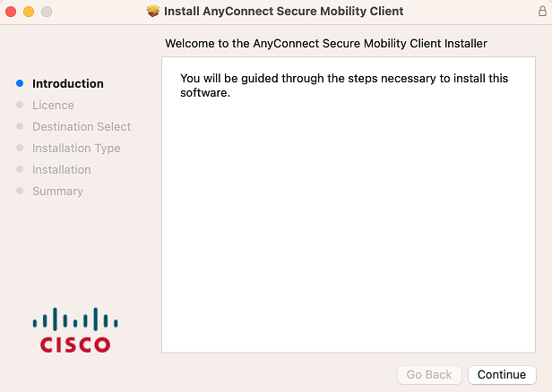
Task: Go to the Installation Type step
Action: 76,148
